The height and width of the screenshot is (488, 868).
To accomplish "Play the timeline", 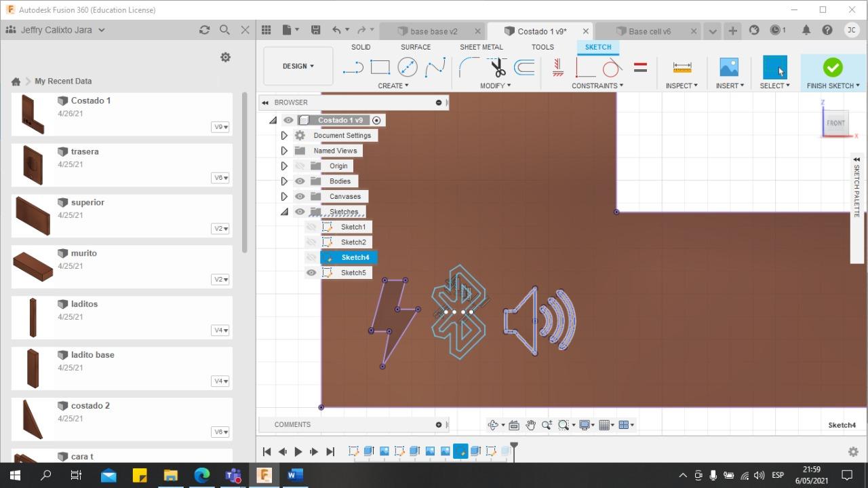I will tap(298, 451).
